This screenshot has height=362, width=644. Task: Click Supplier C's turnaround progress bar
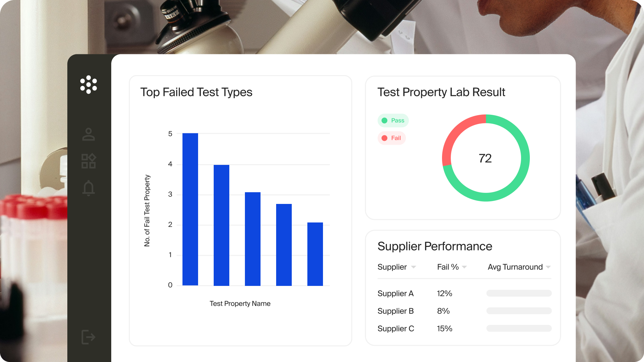point(519,328)
